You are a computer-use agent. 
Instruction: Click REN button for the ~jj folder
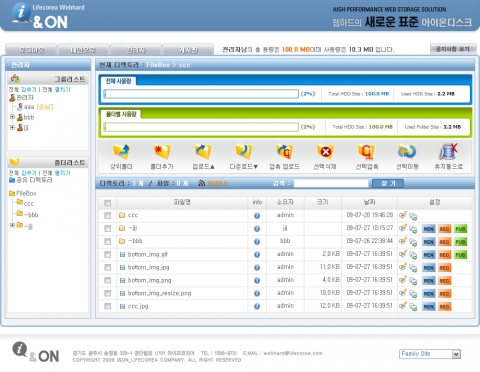pyautogui.click(x=429, y=229)
